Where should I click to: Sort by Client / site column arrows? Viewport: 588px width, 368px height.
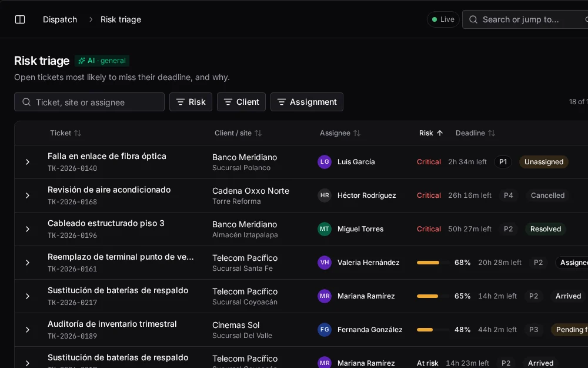(258, 133)
